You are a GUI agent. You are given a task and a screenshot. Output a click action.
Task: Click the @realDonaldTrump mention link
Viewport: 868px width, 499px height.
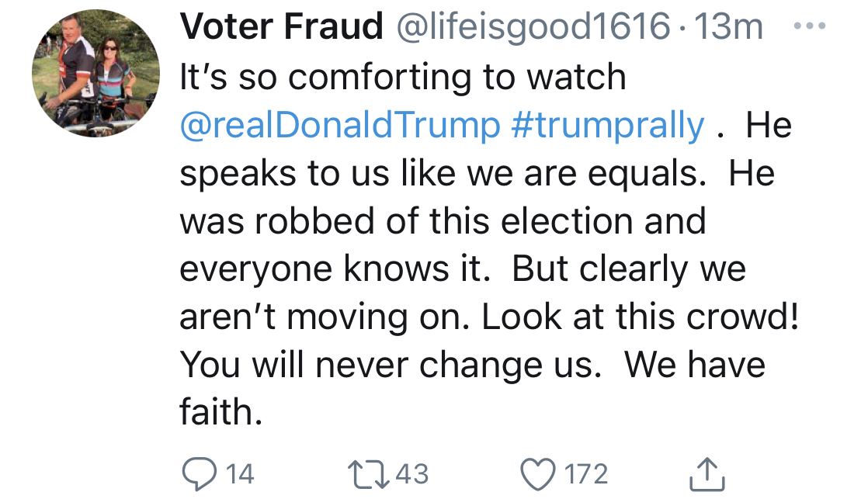(x=339, y=126)
